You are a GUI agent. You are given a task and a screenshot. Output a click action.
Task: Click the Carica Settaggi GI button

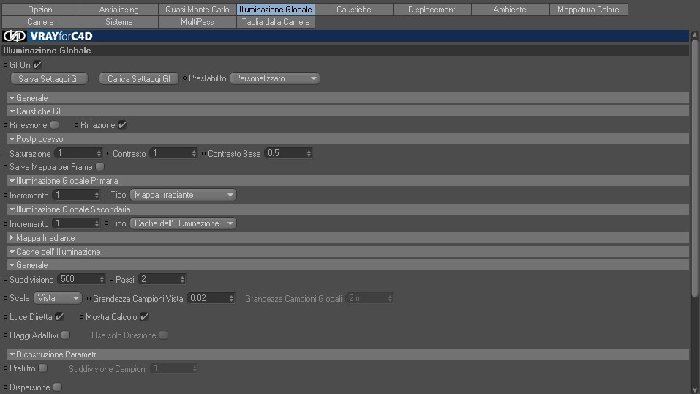tap(138, 79)
